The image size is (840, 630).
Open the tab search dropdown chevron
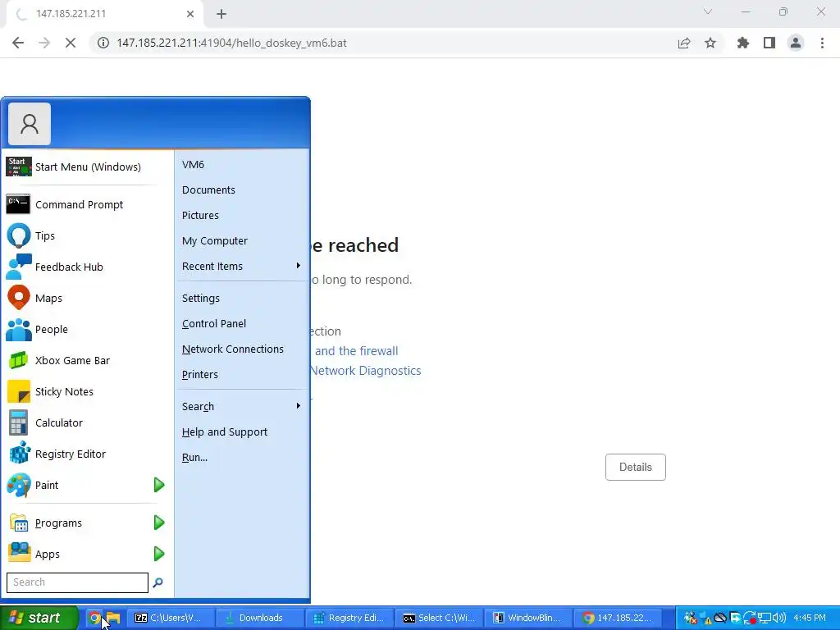tap(708, 11)
